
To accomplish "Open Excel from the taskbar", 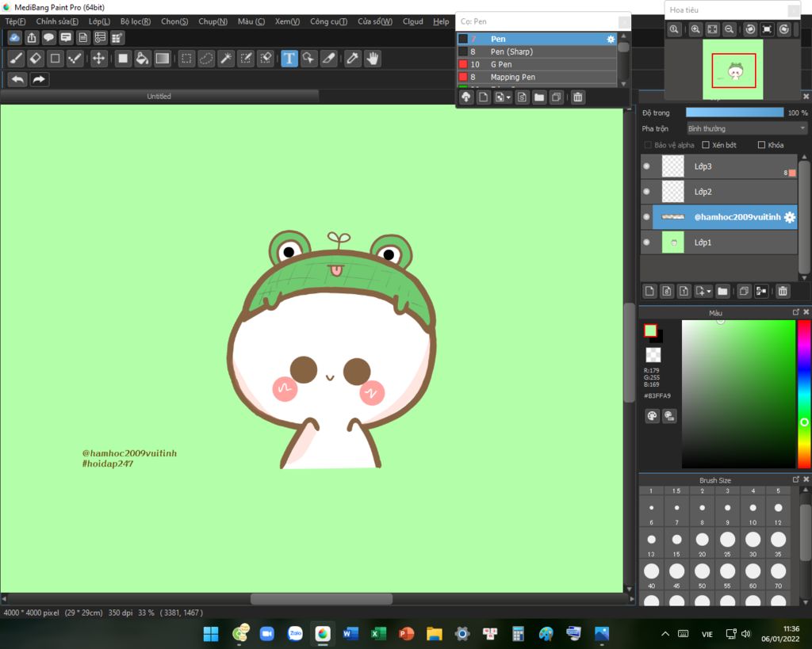I will 378,633.
